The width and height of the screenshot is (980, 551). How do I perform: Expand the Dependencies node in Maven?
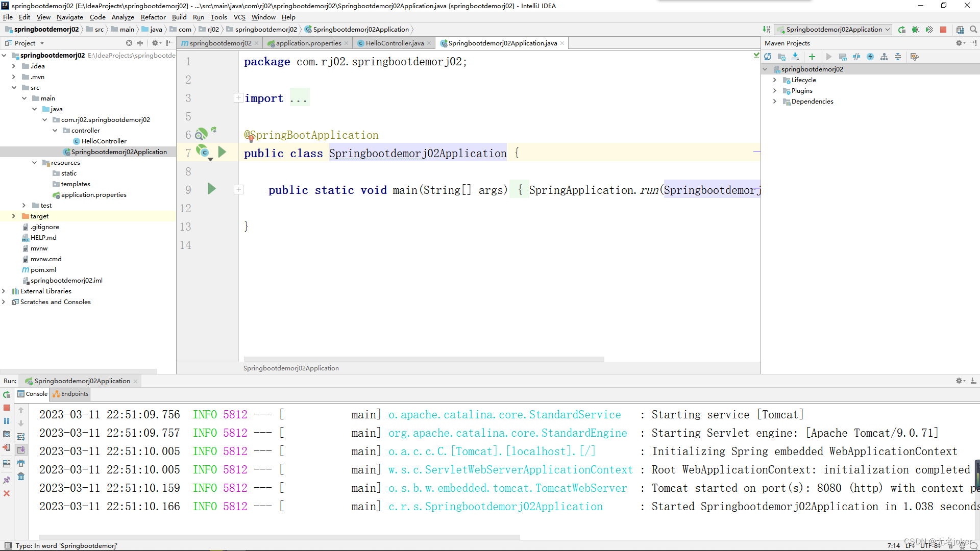pyautogui.click(x=775, y=102)
